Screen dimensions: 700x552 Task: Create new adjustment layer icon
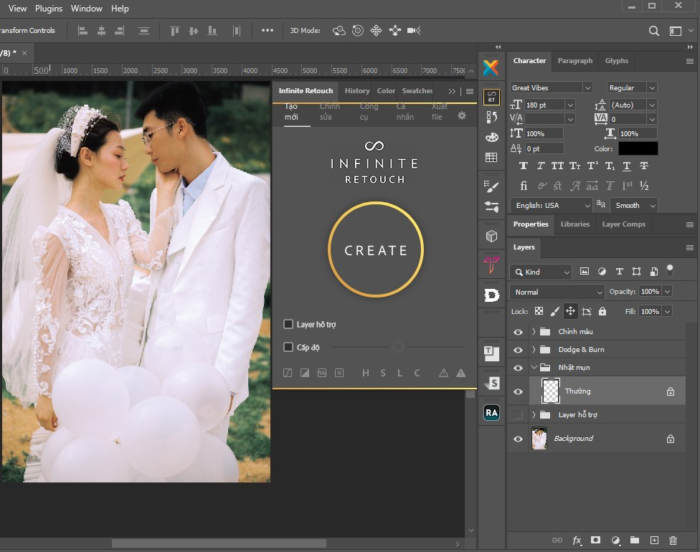(x=616, y=540)
